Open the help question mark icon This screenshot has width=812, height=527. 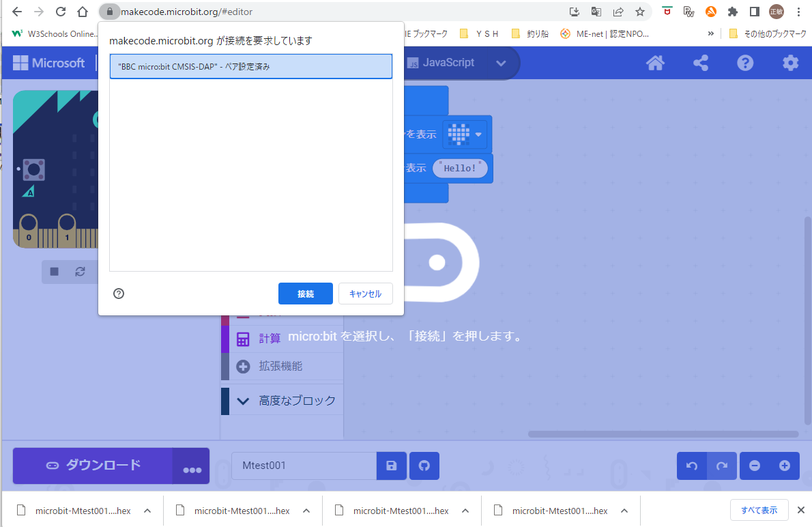[745, 63]
